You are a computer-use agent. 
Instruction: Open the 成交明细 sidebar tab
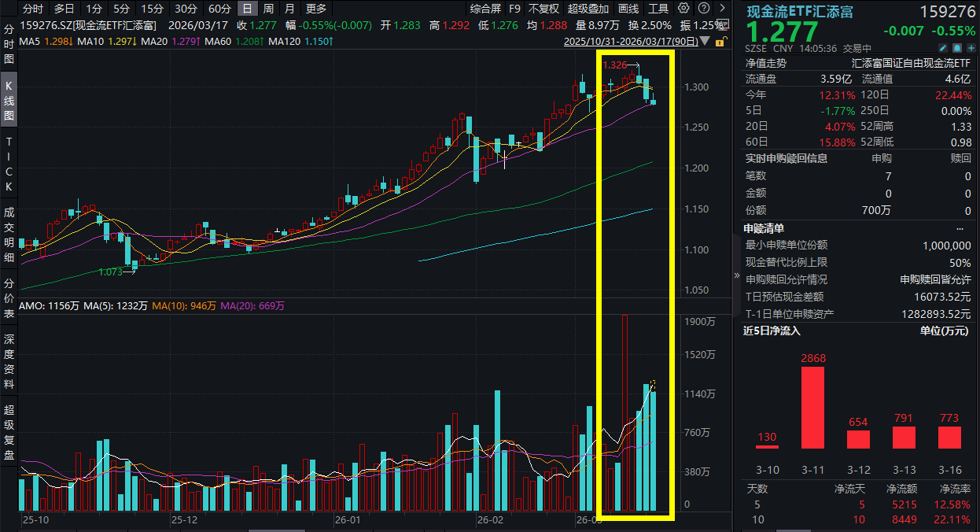[x=9, y=235]
